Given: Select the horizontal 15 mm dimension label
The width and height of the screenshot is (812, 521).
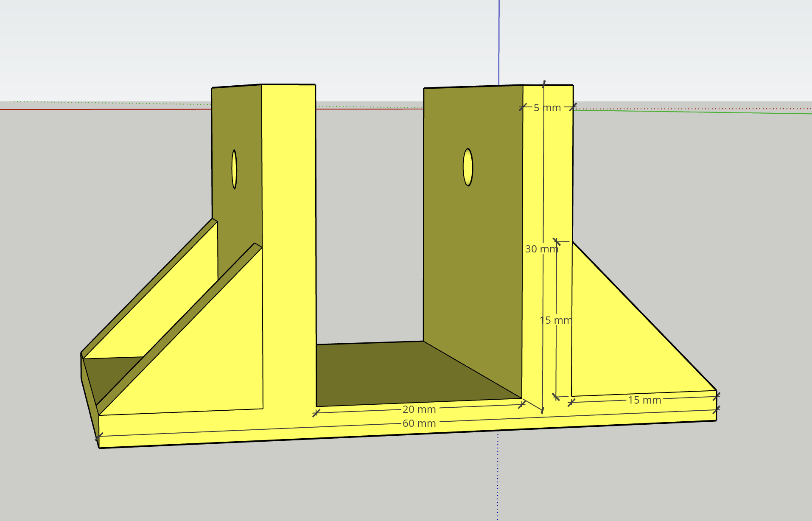Looking at the screenshot, I should 644,400.
